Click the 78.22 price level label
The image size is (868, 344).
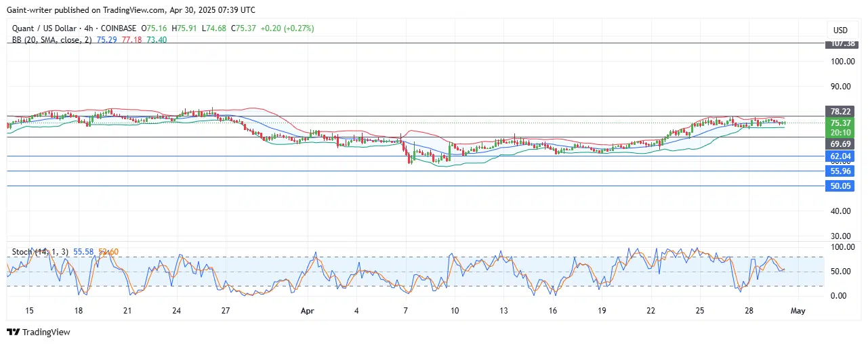click(x=840, y=111)
